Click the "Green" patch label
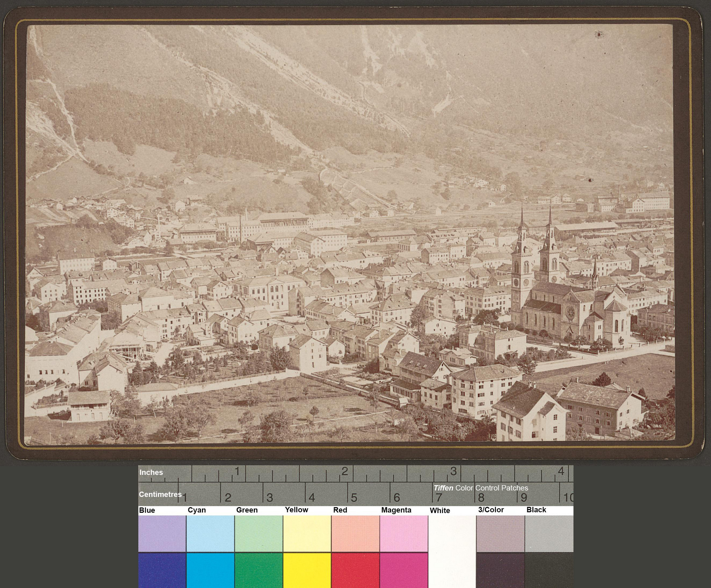Image resolution: width=711 pixels, height=588 pixels. (247, 510)
